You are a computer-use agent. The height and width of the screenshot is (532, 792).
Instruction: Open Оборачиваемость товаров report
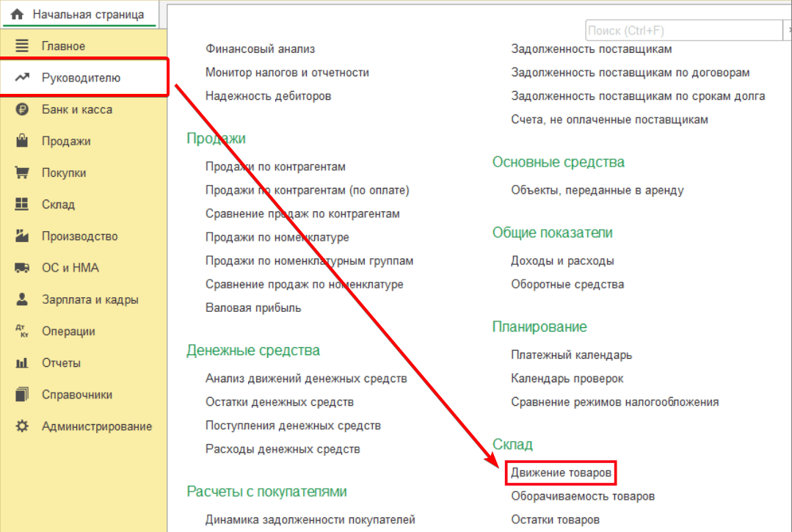[583, 496]
